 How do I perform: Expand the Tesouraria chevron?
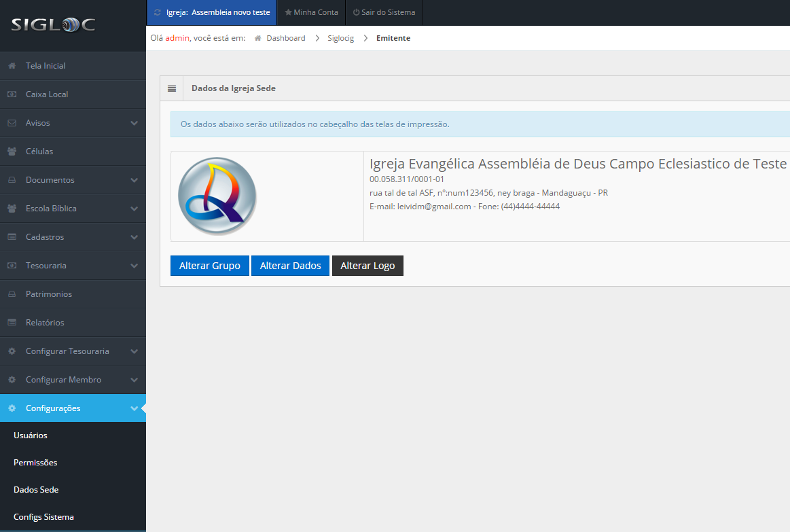coord(134,266)
